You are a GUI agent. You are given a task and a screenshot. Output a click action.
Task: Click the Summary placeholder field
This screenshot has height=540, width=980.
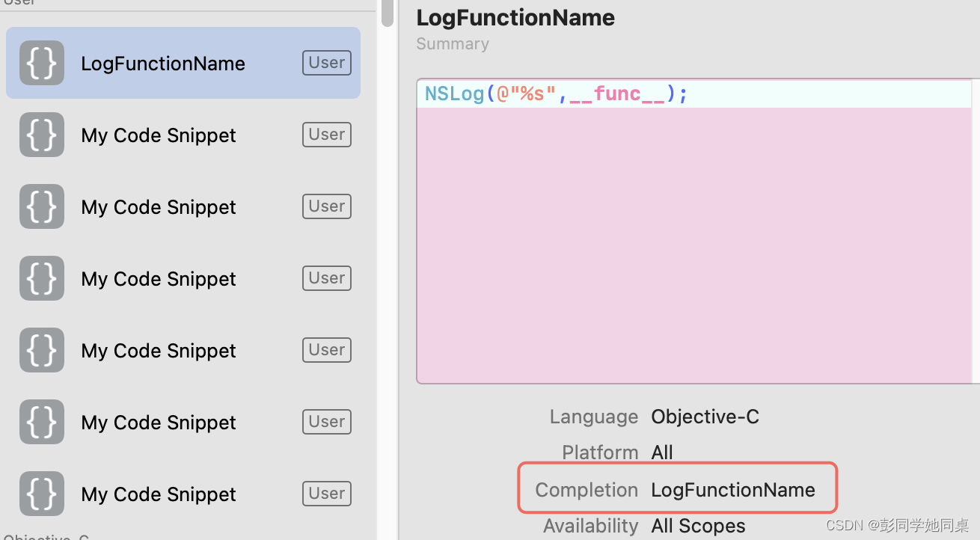[x=453, y=43]
